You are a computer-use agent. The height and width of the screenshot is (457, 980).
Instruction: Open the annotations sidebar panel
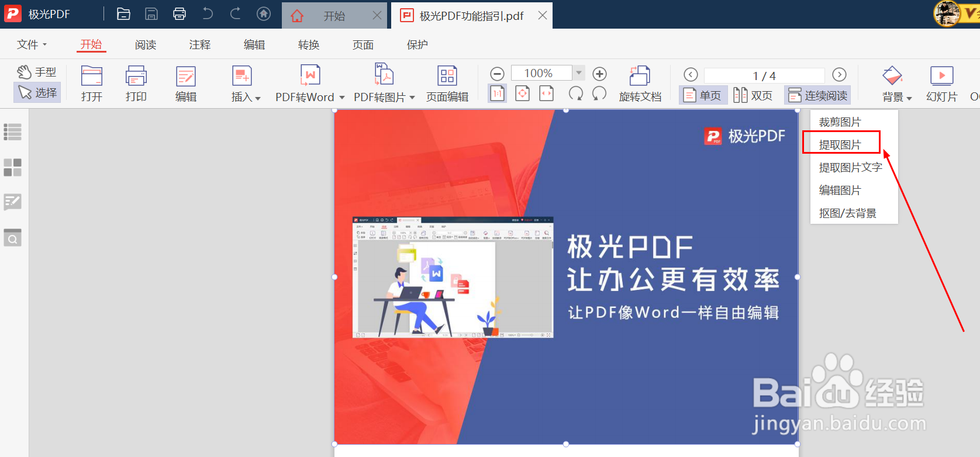(x=13, y=202)
